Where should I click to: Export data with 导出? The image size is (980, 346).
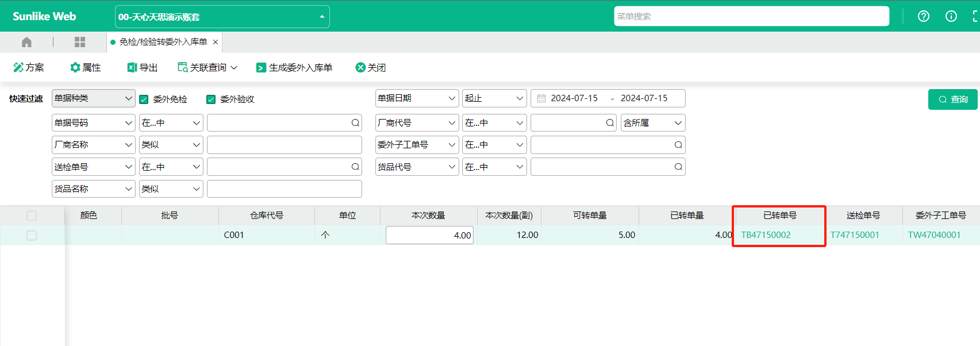point(143,67)
